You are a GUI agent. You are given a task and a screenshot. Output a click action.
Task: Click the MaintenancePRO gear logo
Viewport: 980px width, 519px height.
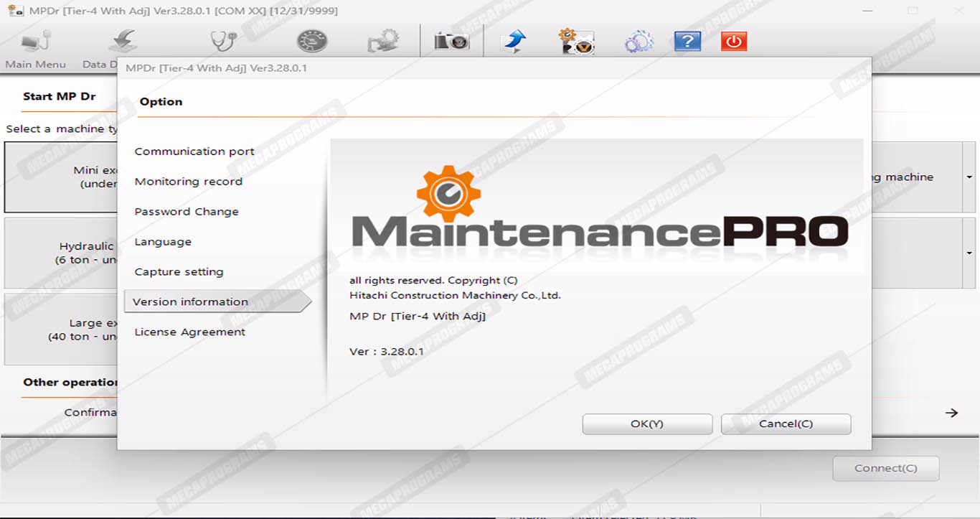[x=448, y=194]
